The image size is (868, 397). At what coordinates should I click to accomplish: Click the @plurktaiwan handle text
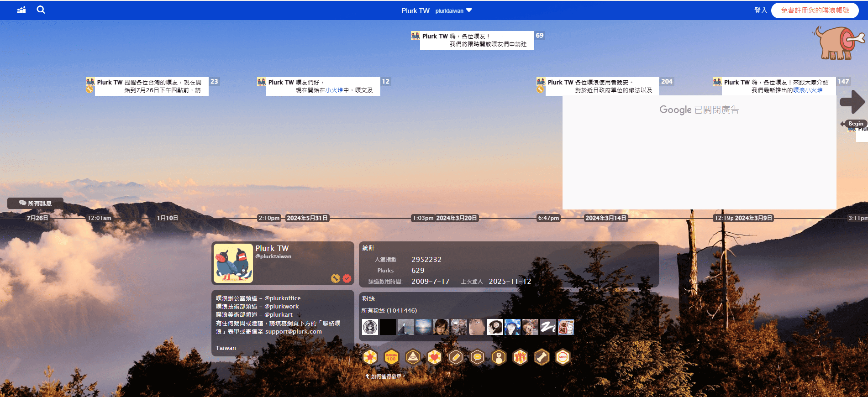point(273,256)
